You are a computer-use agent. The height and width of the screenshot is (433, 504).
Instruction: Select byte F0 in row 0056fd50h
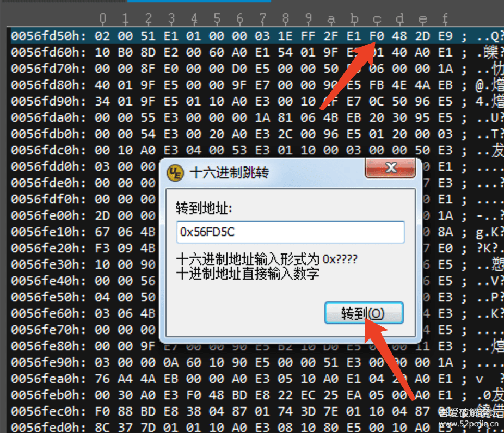tap(377, 36)
